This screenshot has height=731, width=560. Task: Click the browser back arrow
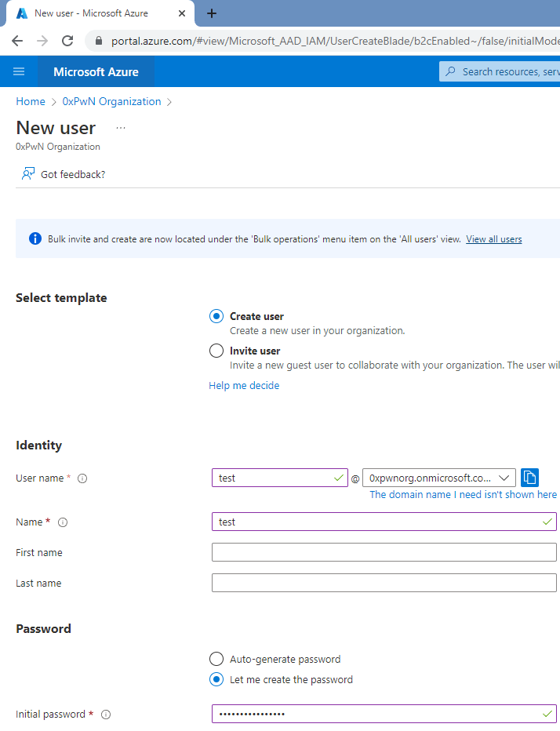(x=17, y=41)
